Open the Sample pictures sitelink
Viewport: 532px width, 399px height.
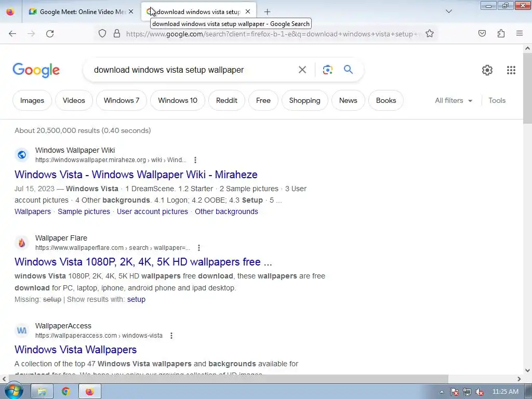[84, 211]
